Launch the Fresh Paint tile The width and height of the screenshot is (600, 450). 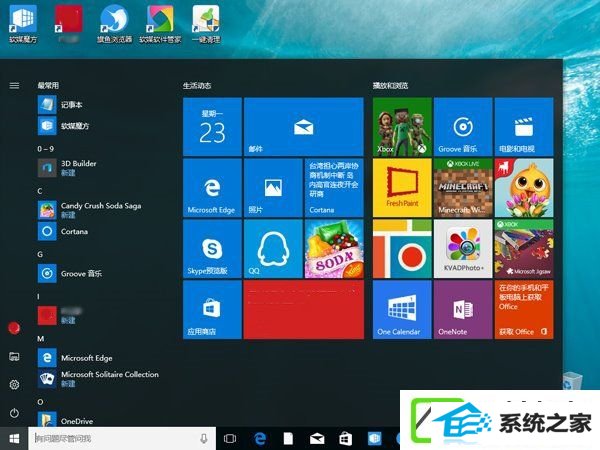(402, 188)
